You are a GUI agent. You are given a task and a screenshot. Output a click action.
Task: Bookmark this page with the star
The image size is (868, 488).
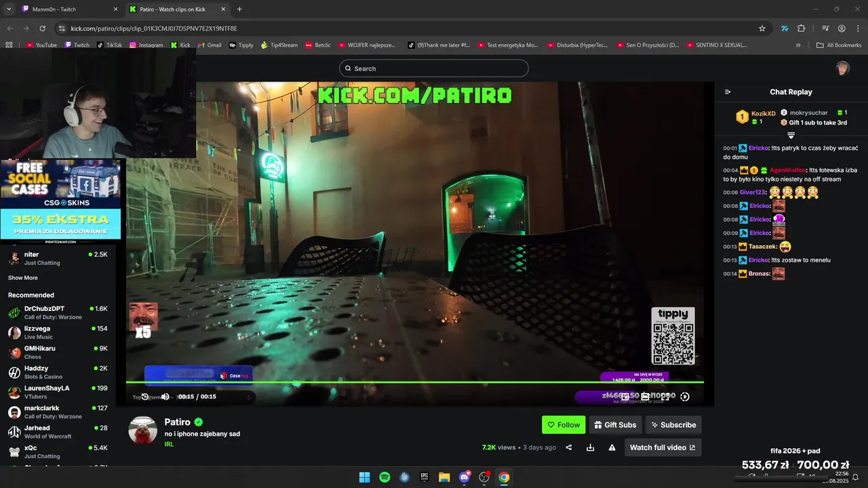click(762, 28)
